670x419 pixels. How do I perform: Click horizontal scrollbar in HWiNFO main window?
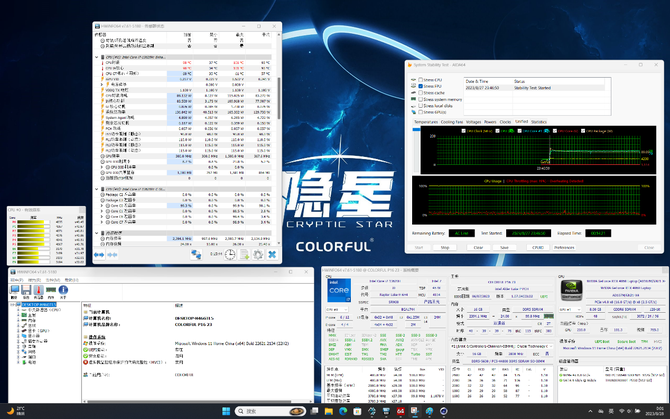188,401
